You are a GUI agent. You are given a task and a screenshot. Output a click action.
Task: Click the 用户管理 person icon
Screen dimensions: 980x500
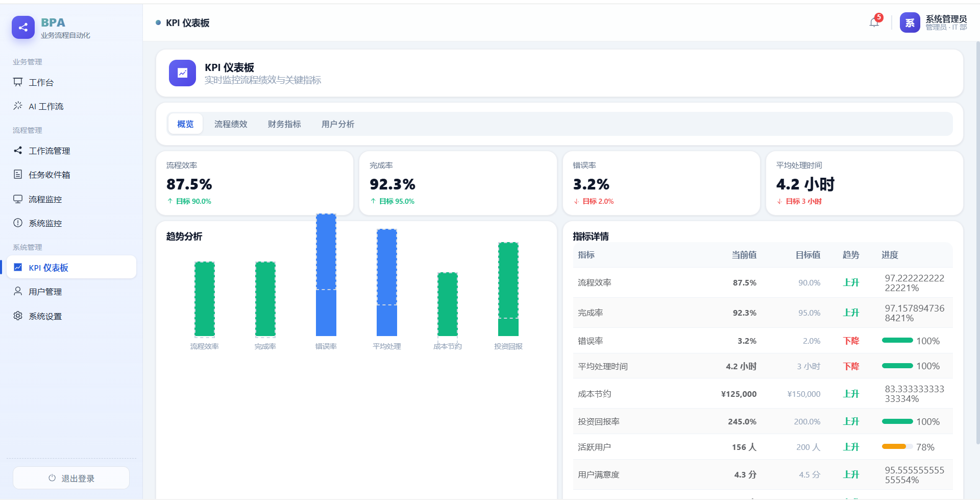click(x=18, y=291)
